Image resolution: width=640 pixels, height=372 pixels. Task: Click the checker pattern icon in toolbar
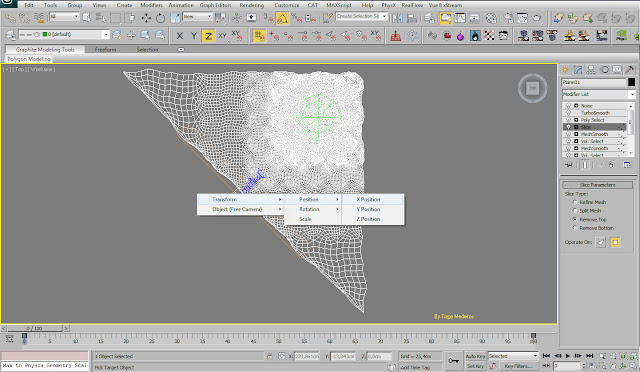(489, 36)
